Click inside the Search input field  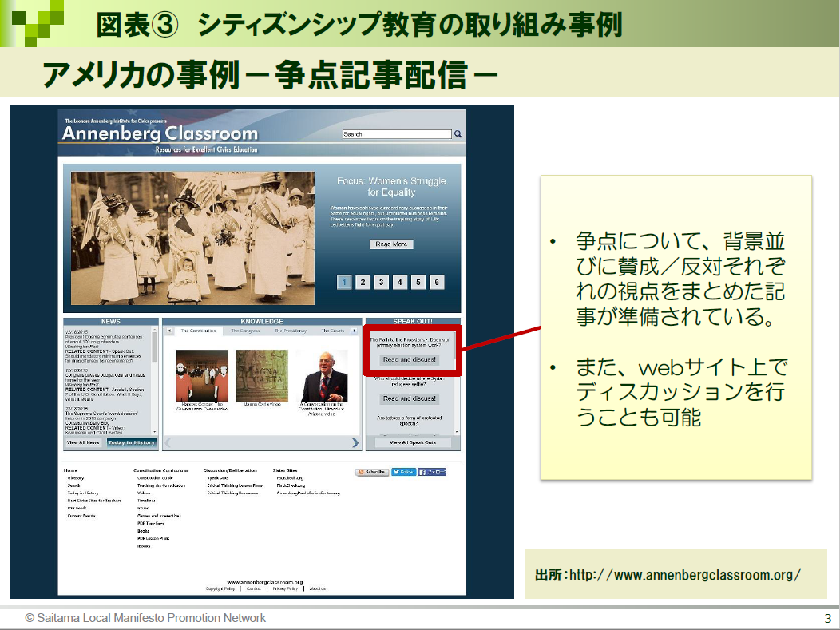396,134
